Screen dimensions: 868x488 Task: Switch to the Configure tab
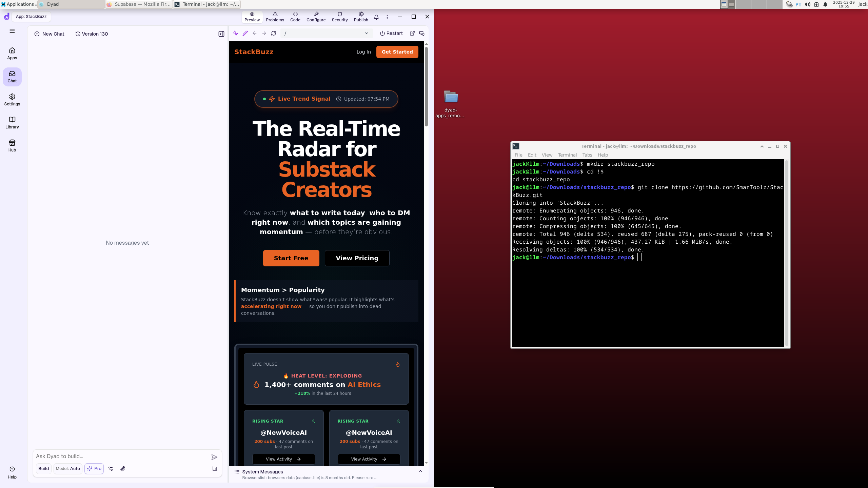click(x=316, y=17)
